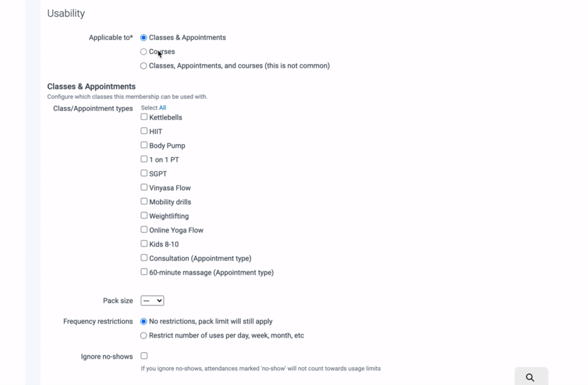Click the Select All link
588x385 pixels.
click(x=162, y=108)
